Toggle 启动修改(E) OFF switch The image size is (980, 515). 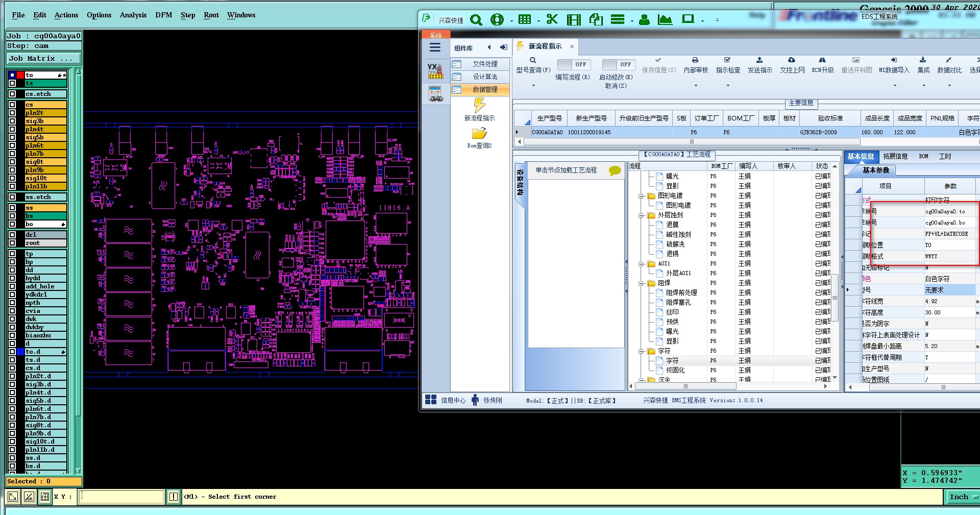618,64
